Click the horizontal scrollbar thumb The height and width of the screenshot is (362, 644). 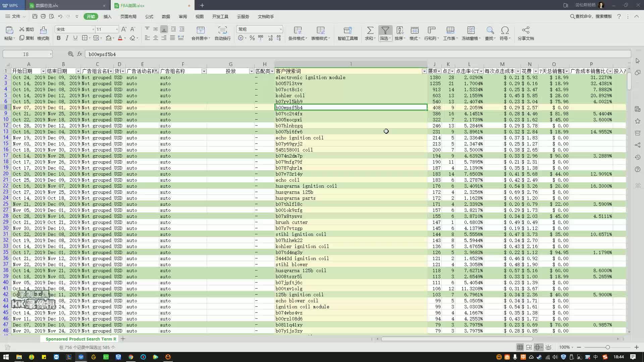coord(457,339)
